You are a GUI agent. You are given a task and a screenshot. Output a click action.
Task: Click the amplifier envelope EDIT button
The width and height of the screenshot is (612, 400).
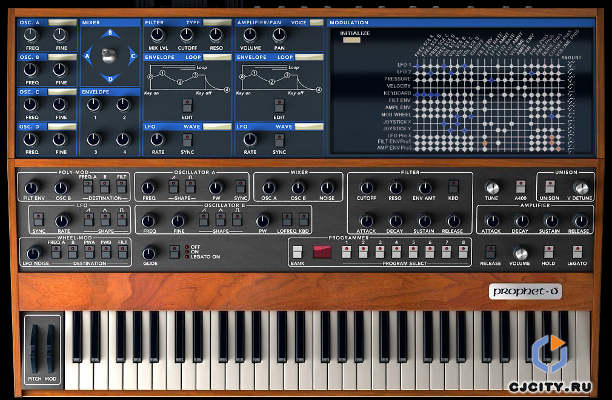(x=279, y=106)
